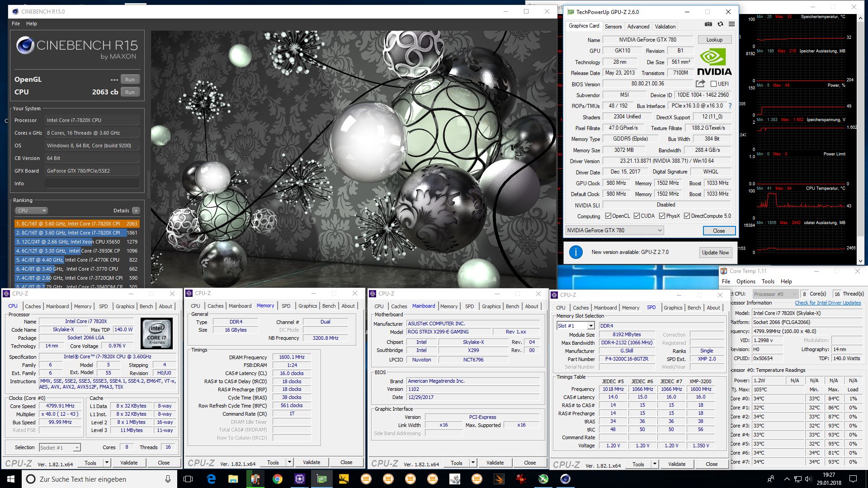Image resolution: width=868 pixels, height=488 pixels.
Task: Open the Cinebench Help menu
Action: point(32,23)
